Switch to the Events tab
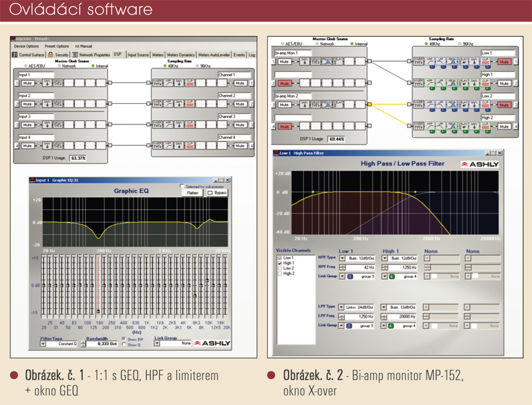The height and width of the screenshot is (405, 532). [x=239, y=55]
